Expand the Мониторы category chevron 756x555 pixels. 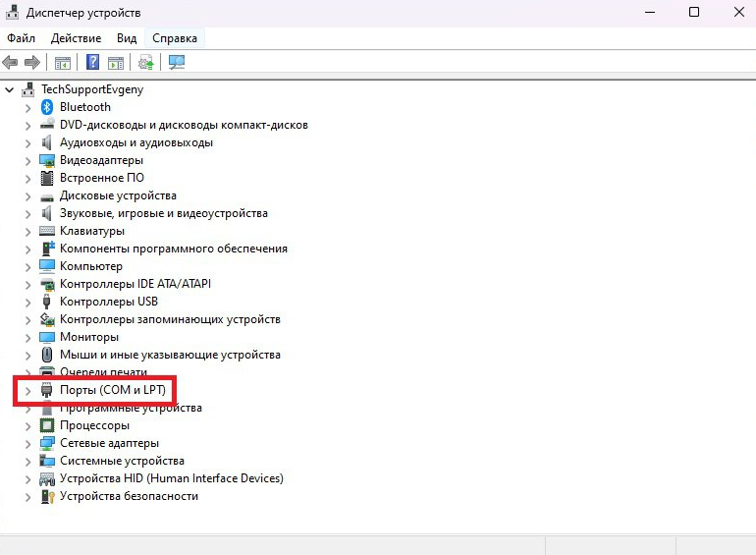point(27,338)
